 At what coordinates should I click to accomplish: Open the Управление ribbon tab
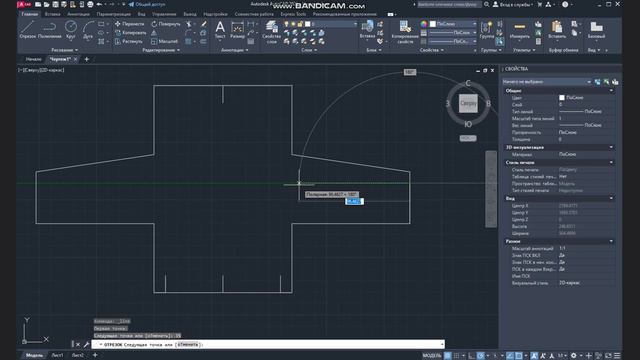(x=164, y=14)
